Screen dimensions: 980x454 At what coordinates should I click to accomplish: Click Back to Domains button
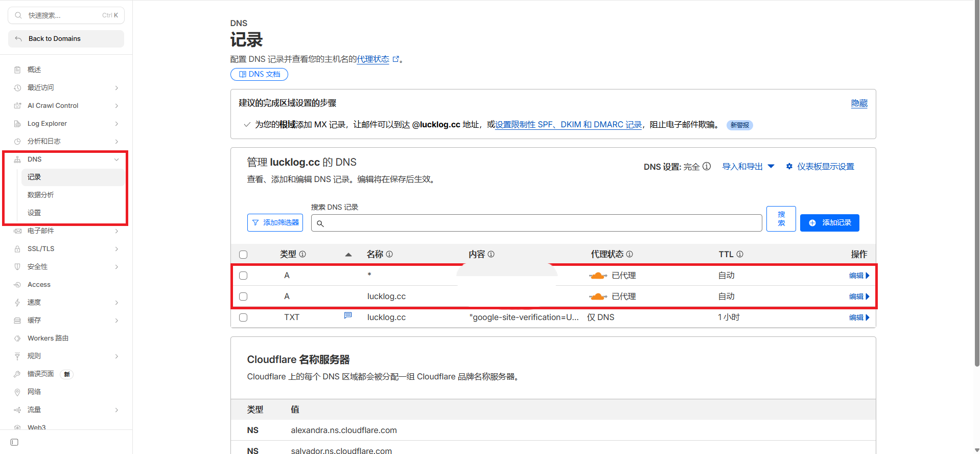[66, 39]
